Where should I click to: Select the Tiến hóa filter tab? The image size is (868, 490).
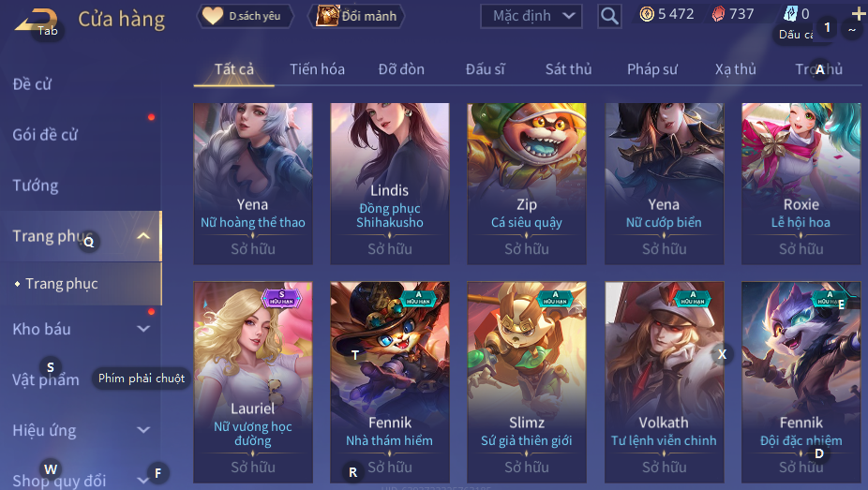tap(317, 69)
